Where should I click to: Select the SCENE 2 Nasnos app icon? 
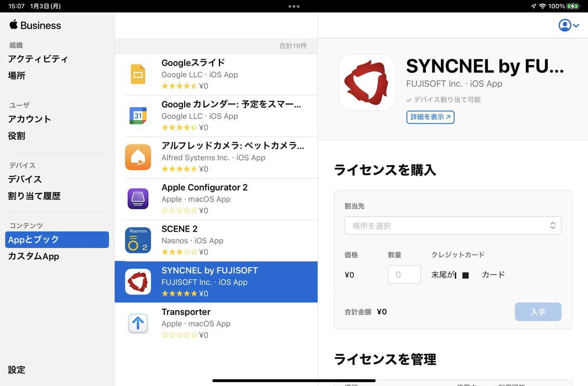tap(138, 240)
